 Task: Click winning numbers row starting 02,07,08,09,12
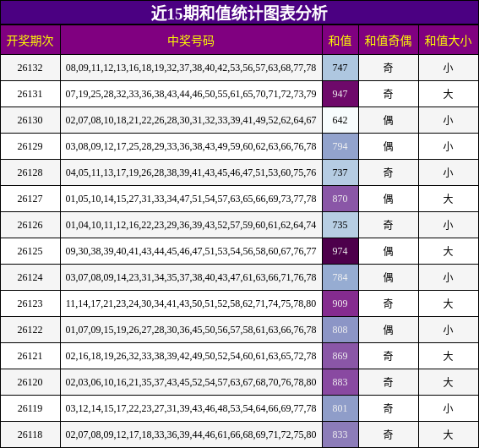click(x=191, y=434)
